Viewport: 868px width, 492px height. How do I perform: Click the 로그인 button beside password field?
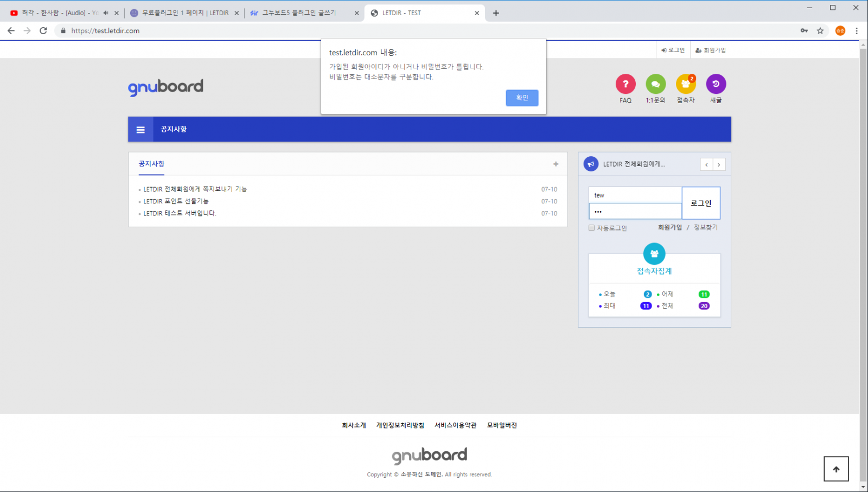coord(701,203)
